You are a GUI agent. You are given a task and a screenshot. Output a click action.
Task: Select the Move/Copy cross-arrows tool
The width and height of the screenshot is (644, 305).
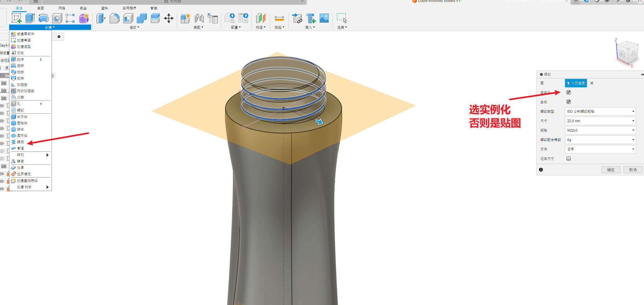click(169, 18)
